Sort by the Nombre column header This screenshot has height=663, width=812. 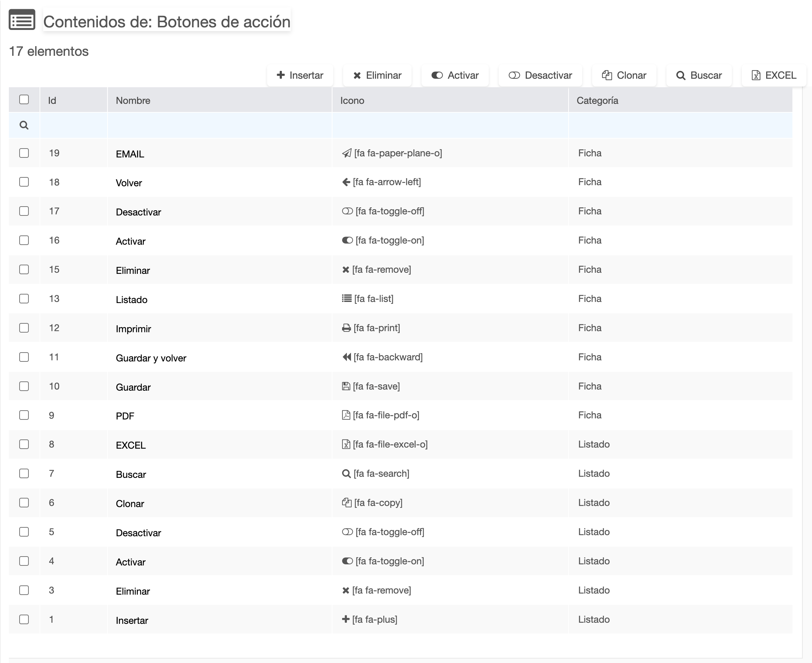[133, 101]
